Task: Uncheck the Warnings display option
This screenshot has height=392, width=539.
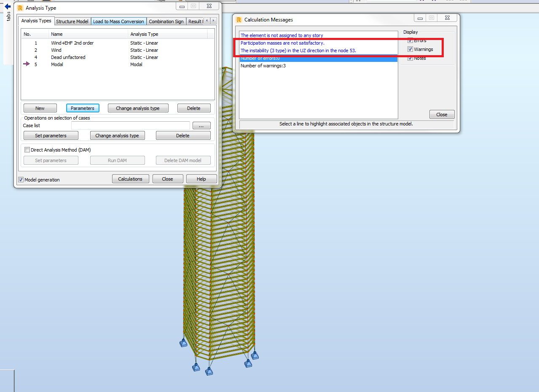Action: [410, 49]
